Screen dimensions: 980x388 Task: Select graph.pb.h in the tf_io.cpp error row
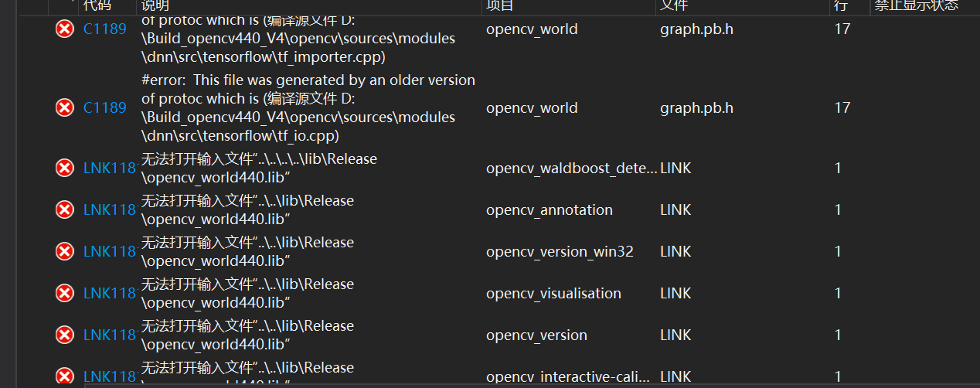pyautogui.click(x=696, y=108)
